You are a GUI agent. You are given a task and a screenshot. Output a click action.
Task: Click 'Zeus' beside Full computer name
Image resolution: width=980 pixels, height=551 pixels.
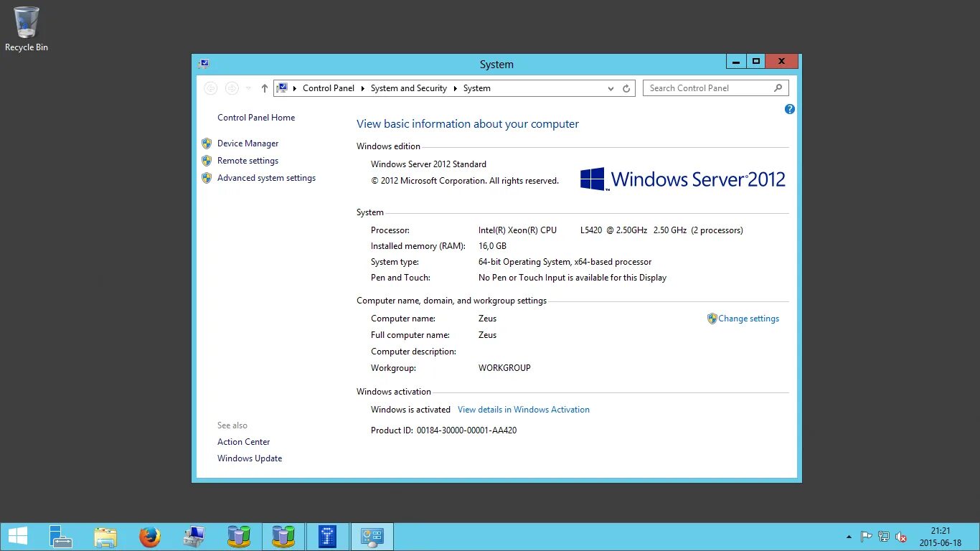coord(487,335)
